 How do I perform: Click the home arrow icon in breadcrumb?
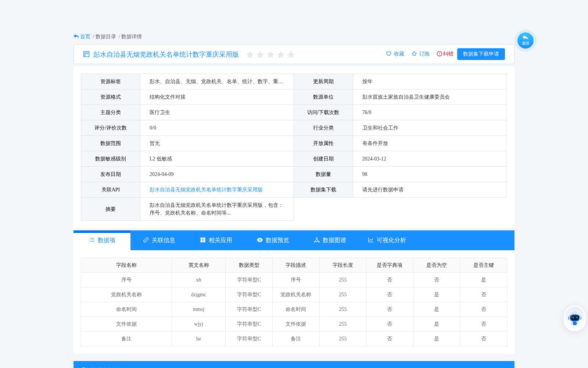76,36
